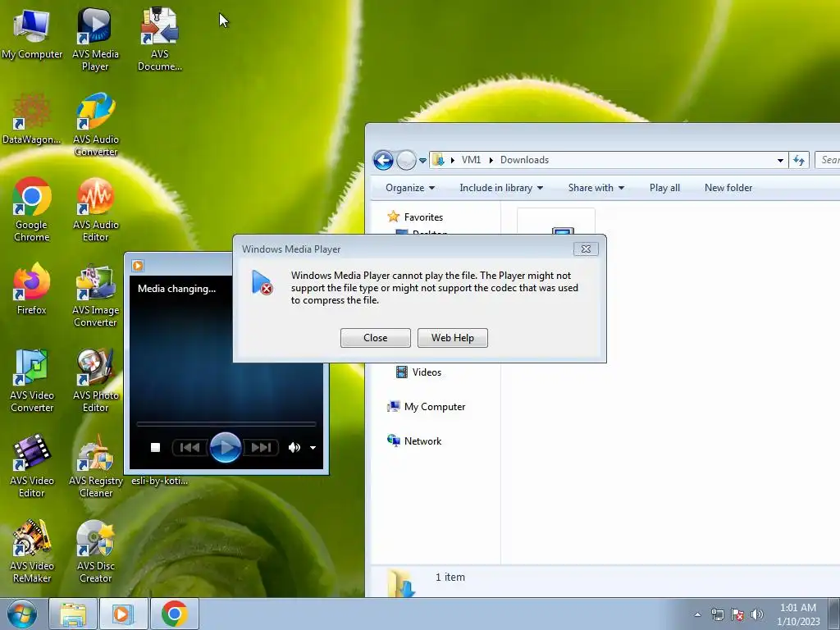Viewport: 840px width, 630px height.
Task: Open the Windows Start menu
Action: click(x=22, y=614)
